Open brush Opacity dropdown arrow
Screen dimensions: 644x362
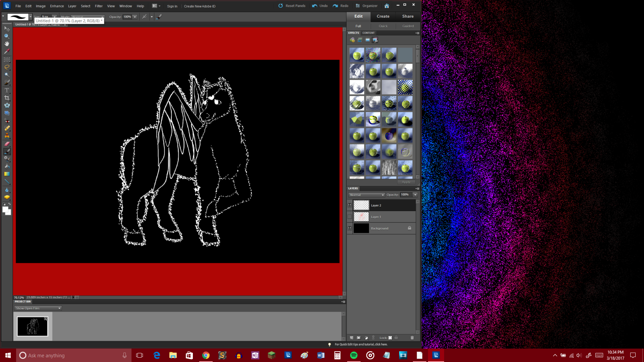coord(135,17)
